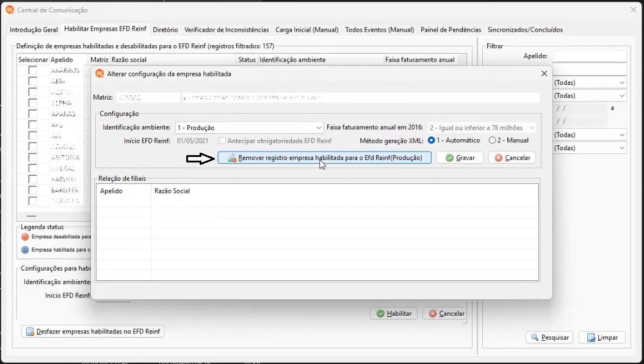Click the Habilitar green check icon
Screen dimensions: 644x364
tap(381, 313)
